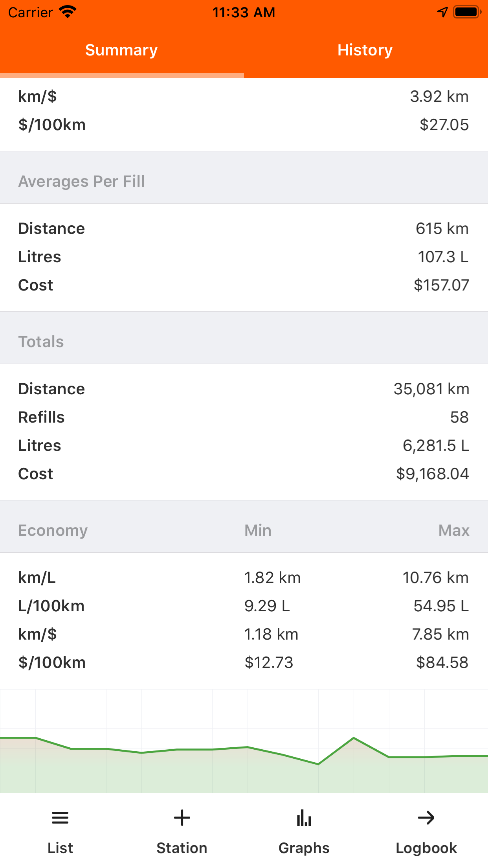
Task: Tap the Station plus icon
Action: click(182, 818)
